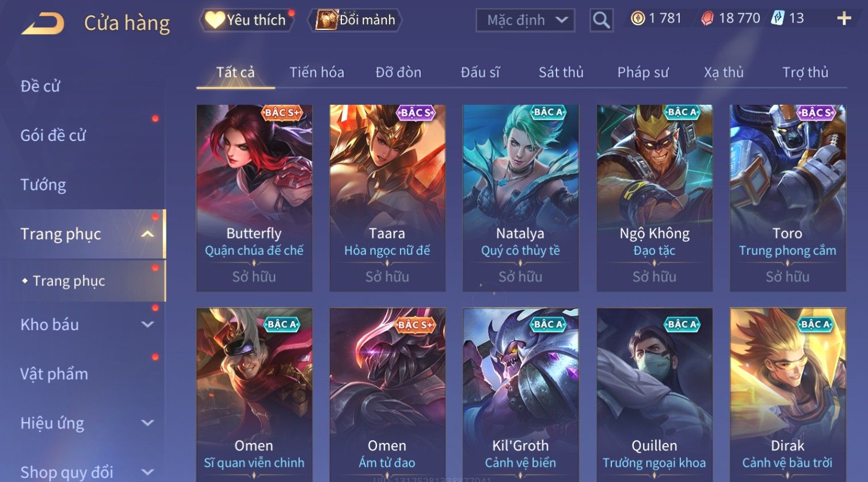Open Đổi mảnh chest exchange
Viewport: 868px width, 482px height.
[355, 20]
